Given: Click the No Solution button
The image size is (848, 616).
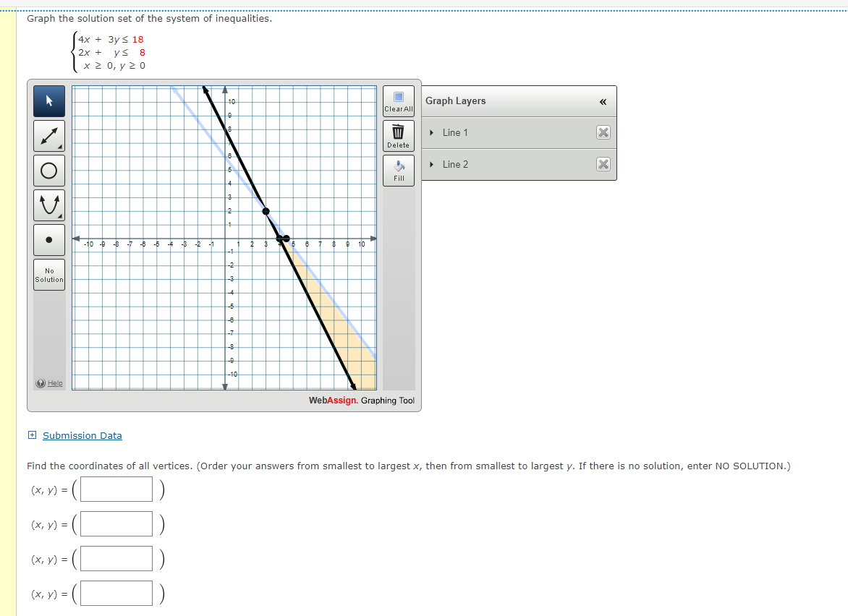Looking at the screenshot, I should 48,274.
